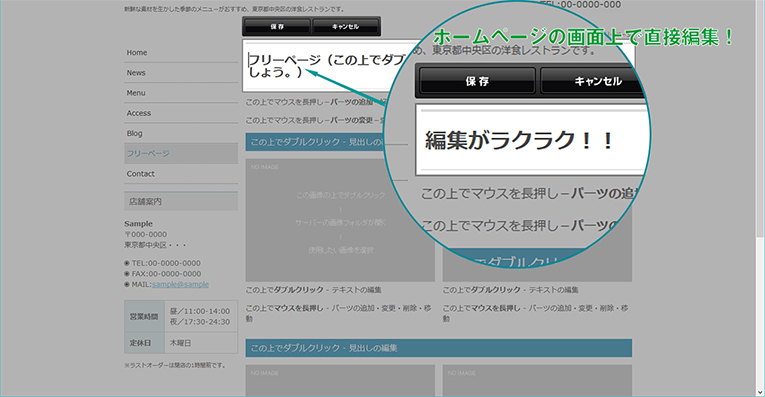Click the bottom-right NO IMAGE thumbnail
765x397 pixels.
pos(537,380)
